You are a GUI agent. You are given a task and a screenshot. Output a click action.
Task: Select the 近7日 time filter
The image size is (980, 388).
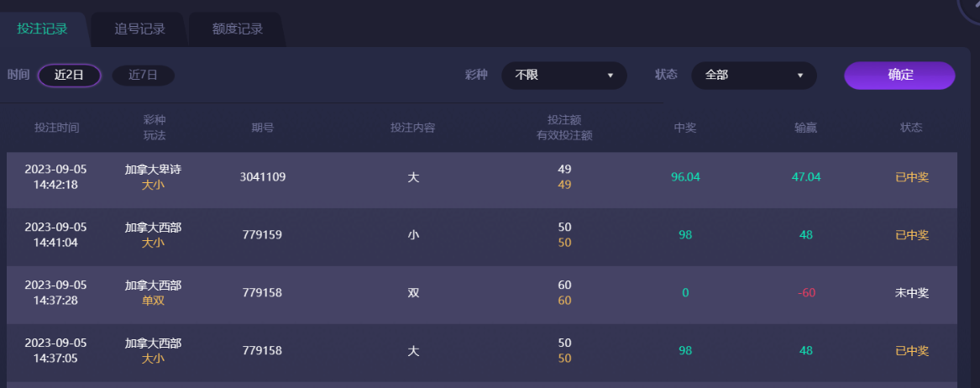click(x=143, y=75)
